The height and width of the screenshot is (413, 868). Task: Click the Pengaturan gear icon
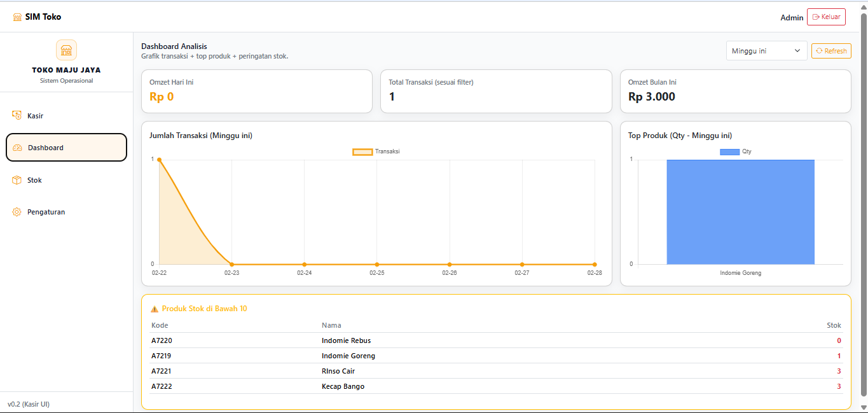pos(17,212)
